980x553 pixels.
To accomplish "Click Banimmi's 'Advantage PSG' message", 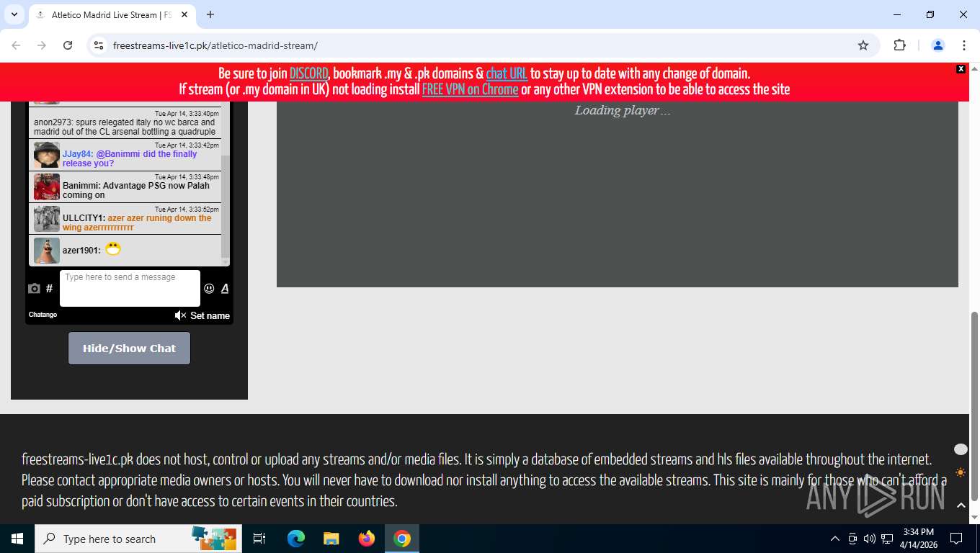I will (136, 190).
